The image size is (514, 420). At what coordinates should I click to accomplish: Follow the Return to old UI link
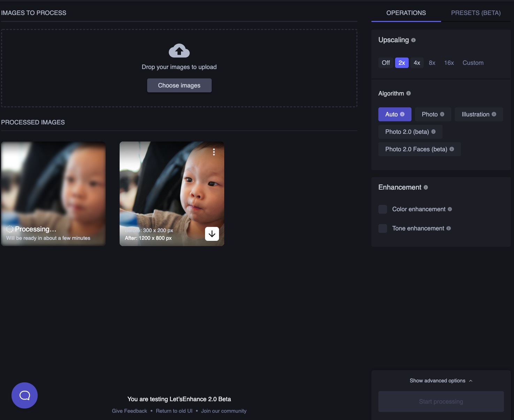[174, 411]
